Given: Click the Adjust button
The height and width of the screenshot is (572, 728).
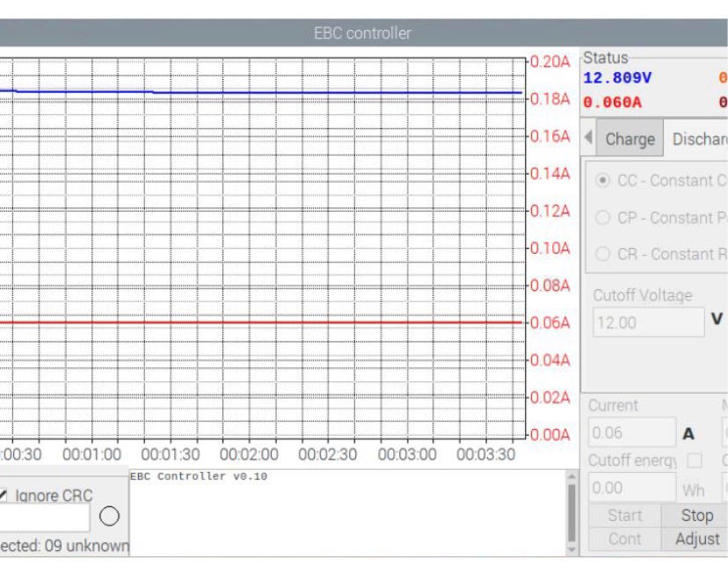Looking at the screenshot, I should pyautogui.click(x=696, y=539).
